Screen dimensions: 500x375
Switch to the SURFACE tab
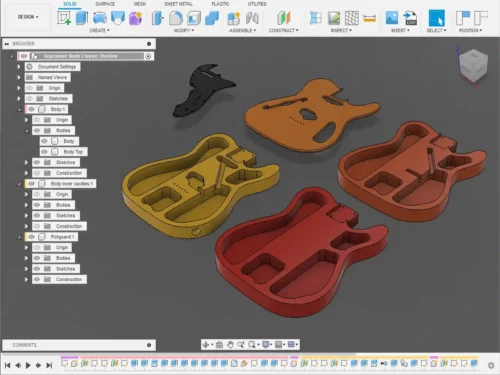tap(105, 4)
